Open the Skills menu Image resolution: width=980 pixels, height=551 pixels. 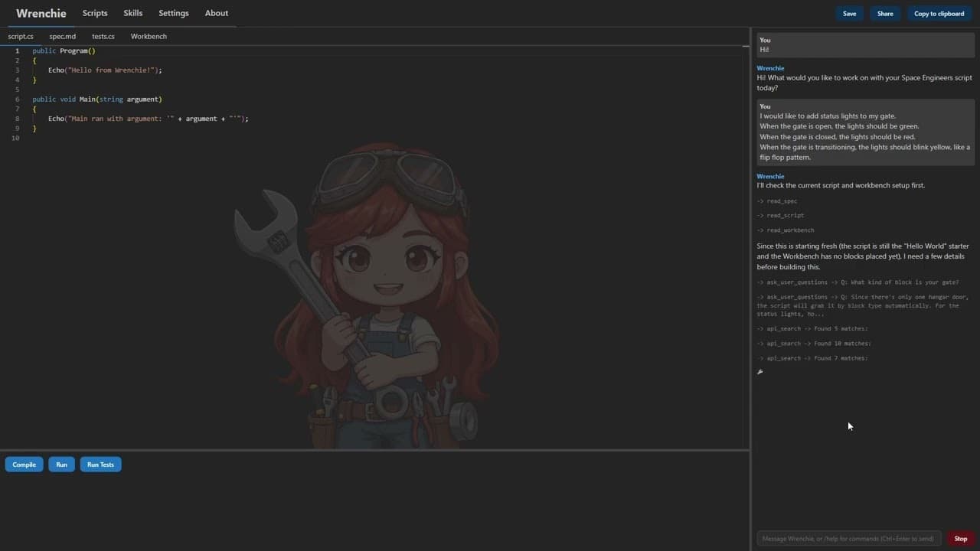point(133,13)
